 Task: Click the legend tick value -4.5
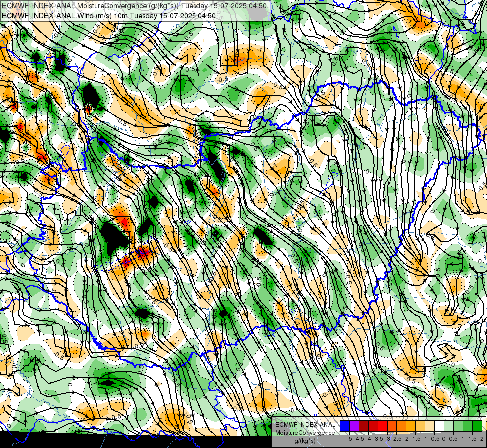coord(359,439)
